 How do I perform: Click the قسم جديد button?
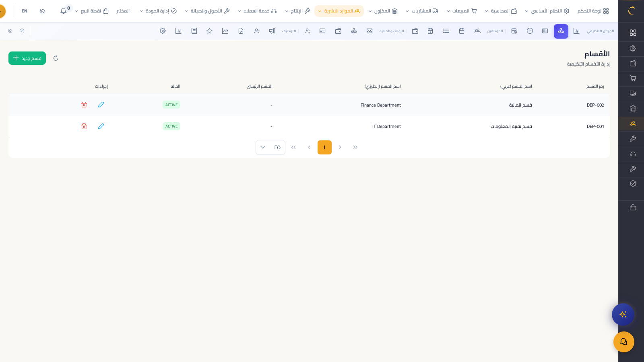click(x=27, y=58)
